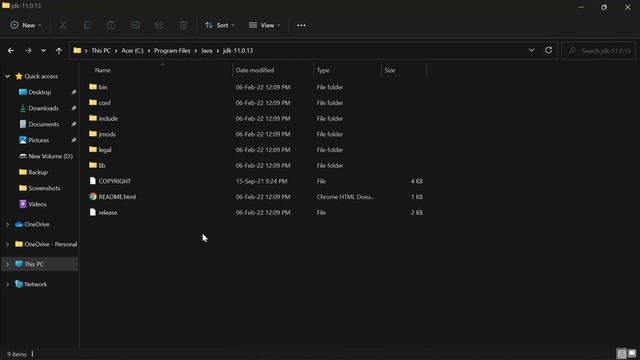The image size is (640, 360).
Task: Switch to details view in status bar
Action: pos(622,353)
